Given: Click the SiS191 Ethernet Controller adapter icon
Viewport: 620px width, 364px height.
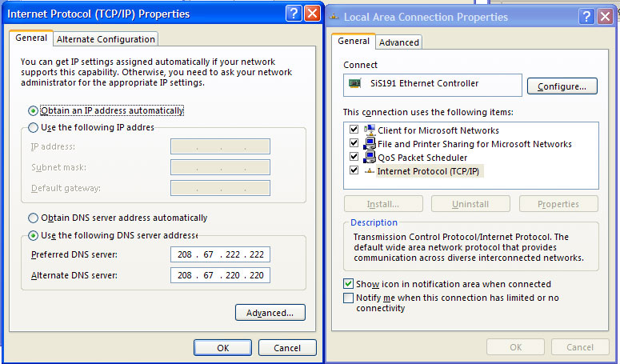Looking at the screenshot, I should point(354,83).
